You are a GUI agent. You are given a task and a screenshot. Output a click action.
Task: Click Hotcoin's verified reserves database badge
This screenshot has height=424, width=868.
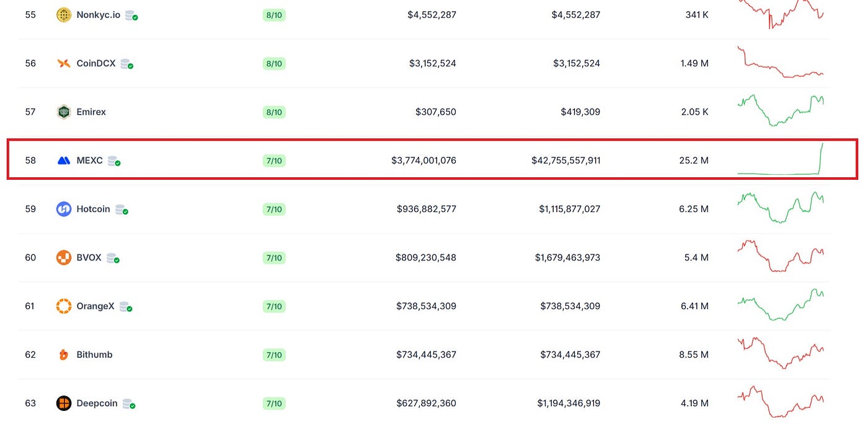tap(122, 210)
